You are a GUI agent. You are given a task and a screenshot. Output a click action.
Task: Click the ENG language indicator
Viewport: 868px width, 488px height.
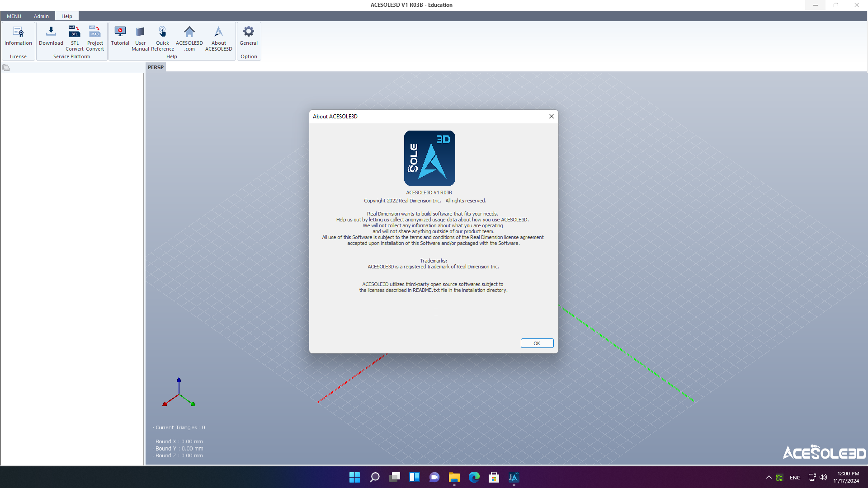pyautogui.click(x=795, y=478)
